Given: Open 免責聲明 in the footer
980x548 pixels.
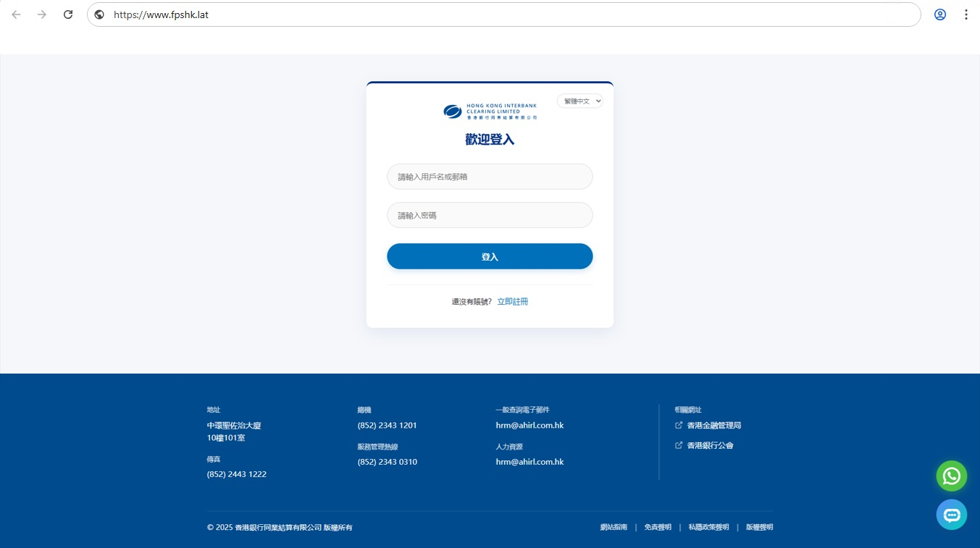Looking at the screenshot, I should pyautogui.click(x=658, y=528).
